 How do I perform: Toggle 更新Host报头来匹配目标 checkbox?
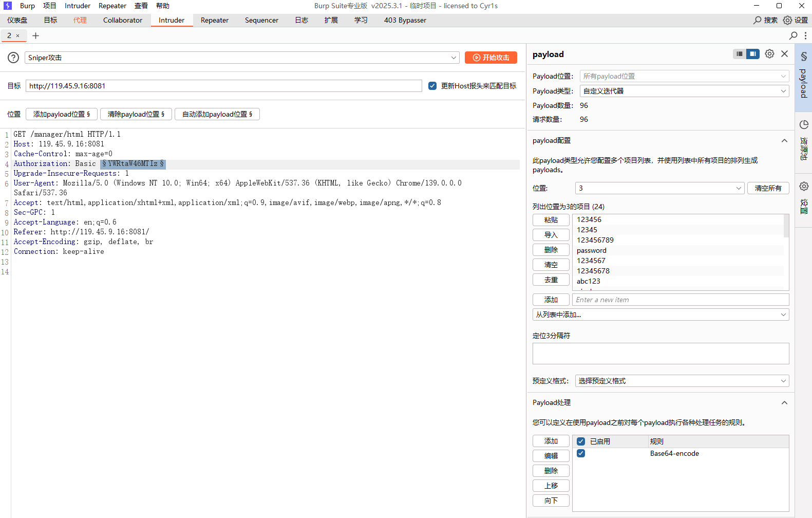[432, 86]
